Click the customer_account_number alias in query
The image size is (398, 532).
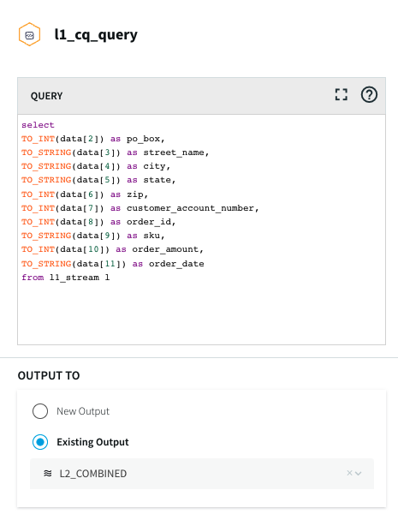(190, 208)
